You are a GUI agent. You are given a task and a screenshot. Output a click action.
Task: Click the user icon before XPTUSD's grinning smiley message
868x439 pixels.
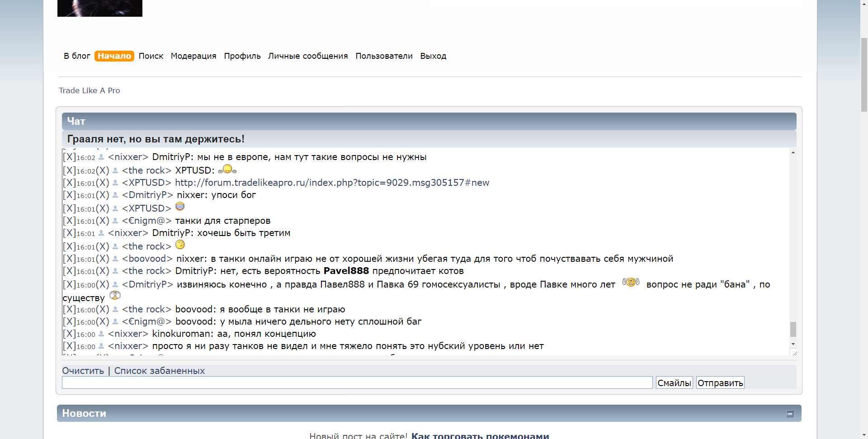pos(115,208)
